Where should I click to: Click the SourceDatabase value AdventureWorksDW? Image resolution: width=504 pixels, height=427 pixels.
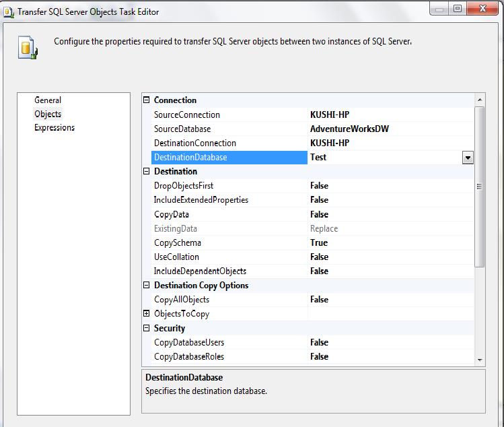(349, 129)
